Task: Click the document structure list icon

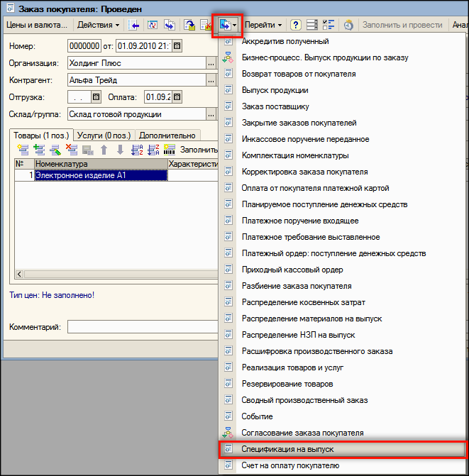Action: 311,25
